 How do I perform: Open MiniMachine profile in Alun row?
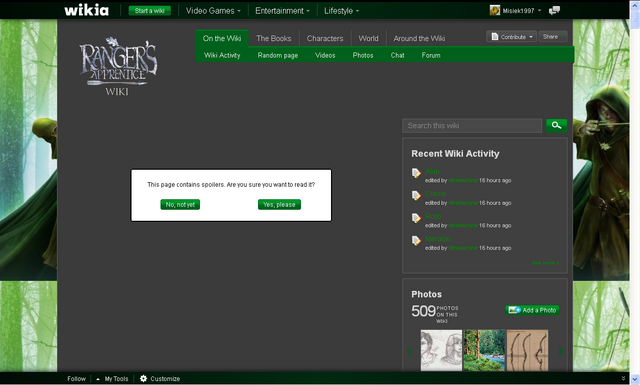click(x=463, y=180)
